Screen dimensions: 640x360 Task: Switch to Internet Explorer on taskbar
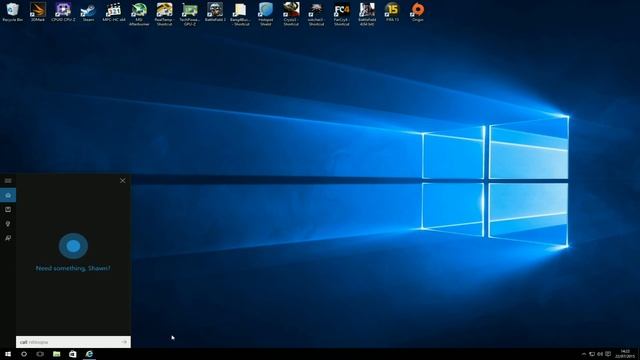89,354
